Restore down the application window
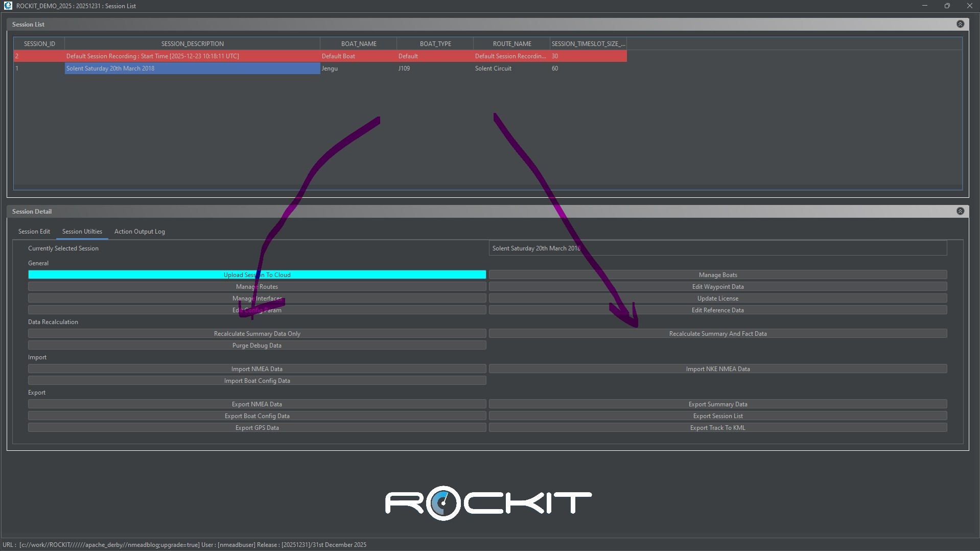This screenshot has width=980, height=551. tap(947, 6)
